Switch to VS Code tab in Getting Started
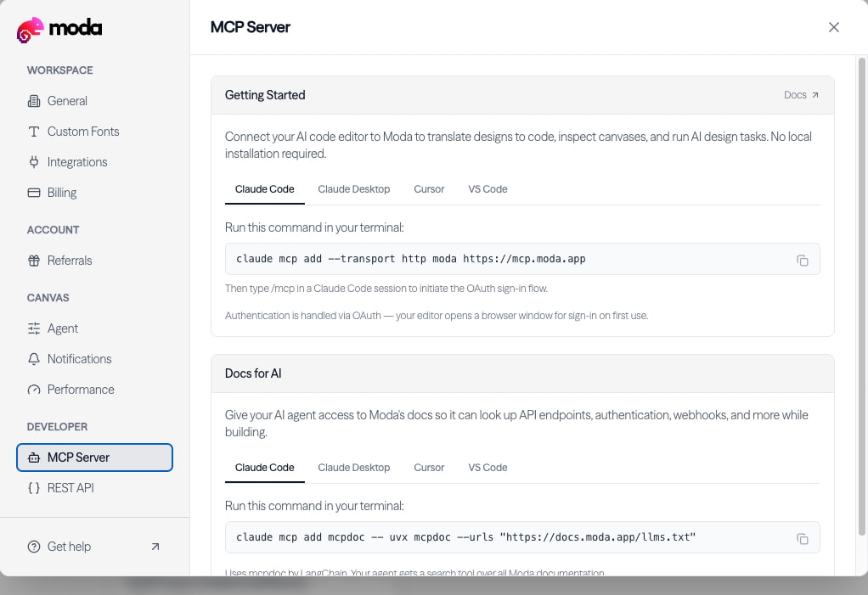Viewport: 868px width, 595px height. [488, 189]
